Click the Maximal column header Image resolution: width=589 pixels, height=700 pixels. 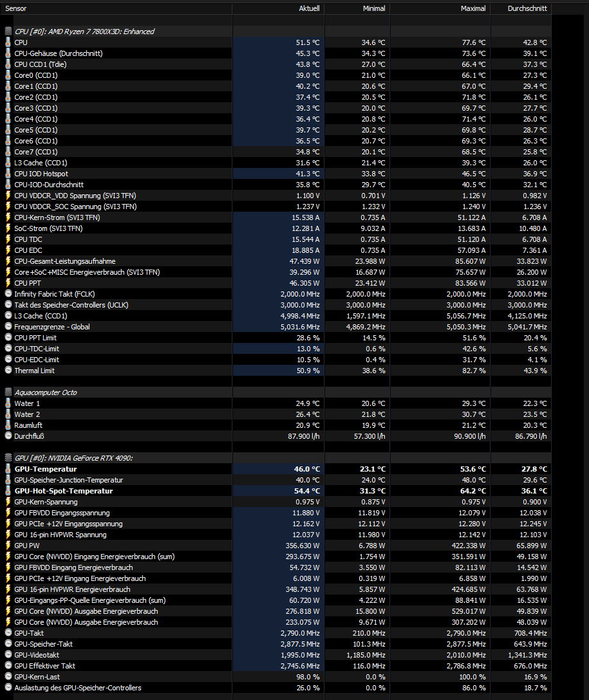click(x=440, y=8)
